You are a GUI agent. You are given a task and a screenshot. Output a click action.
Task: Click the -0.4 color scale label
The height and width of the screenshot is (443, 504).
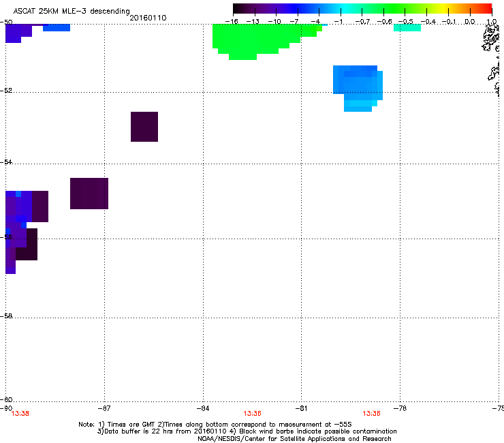[x=428, y=22]
